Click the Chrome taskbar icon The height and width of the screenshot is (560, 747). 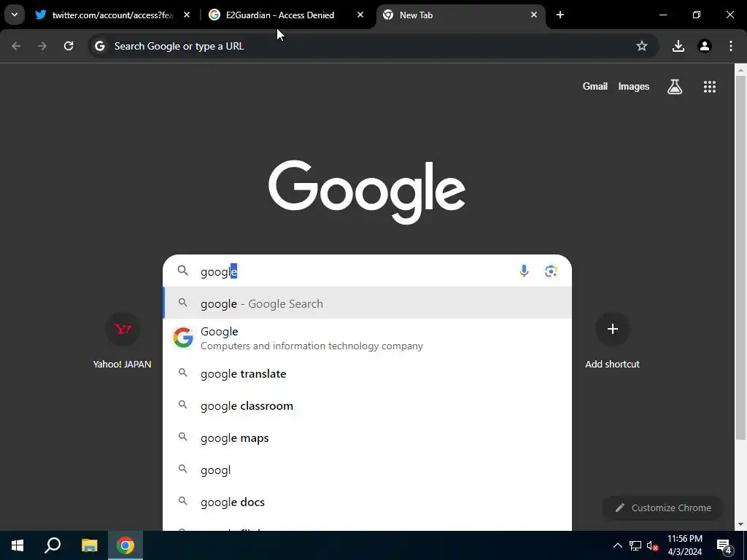coord(125,545)
